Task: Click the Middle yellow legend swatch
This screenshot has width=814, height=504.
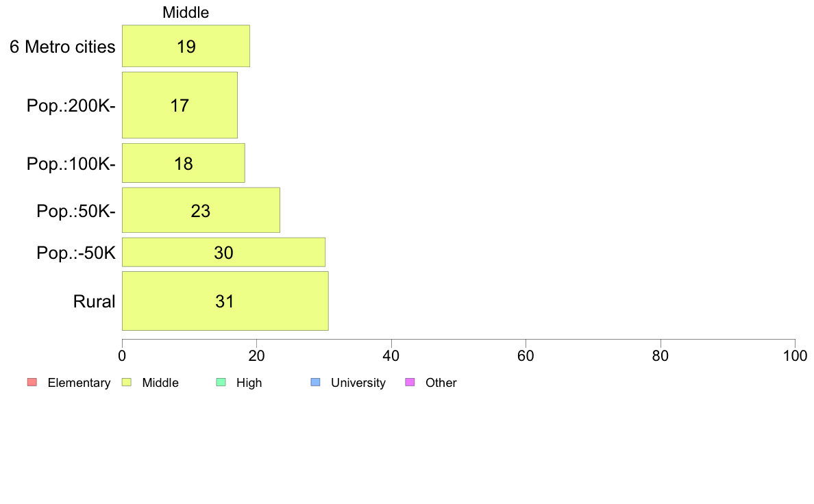Action: (127, 383)
